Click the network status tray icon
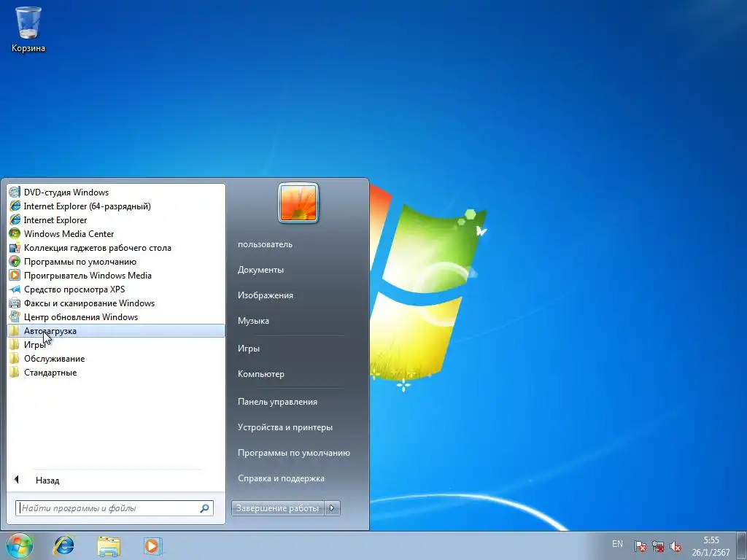747x560 pixels. tap(658, 546)
